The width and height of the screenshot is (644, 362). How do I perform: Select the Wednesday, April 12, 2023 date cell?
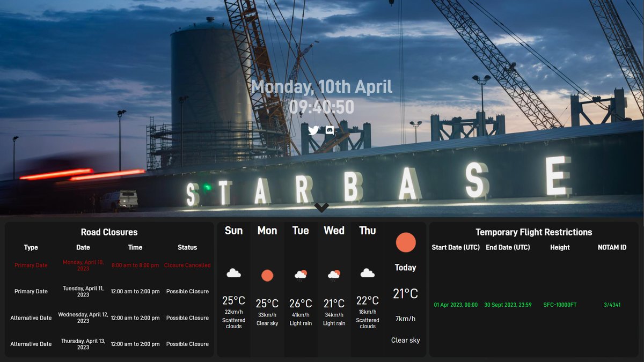pos(83,317)
